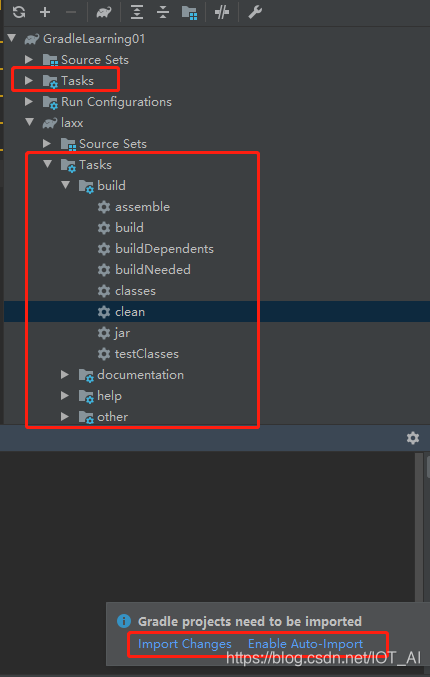The height and width of the screenshot is (677, 430).
Task: Select the assemble task
Action: point(142,207)
